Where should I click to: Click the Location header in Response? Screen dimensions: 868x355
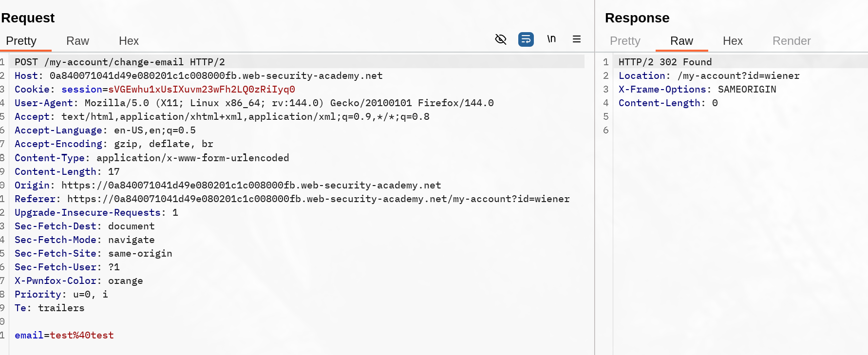click(709, 76)
